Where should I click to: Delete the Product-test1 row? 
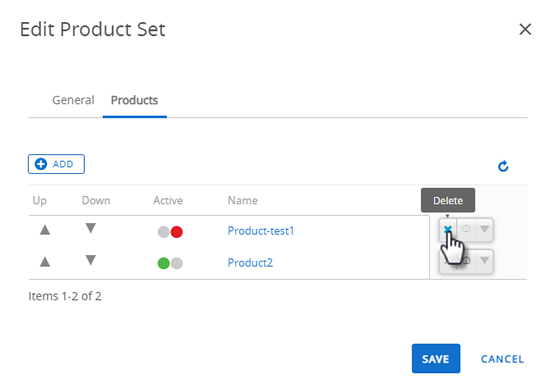tap(448, 230)
